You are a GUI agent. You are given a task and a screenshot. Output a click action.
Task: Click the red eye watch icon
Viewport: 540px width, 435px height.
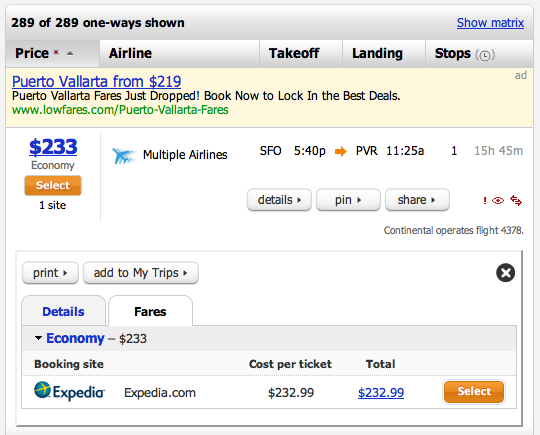498,200
